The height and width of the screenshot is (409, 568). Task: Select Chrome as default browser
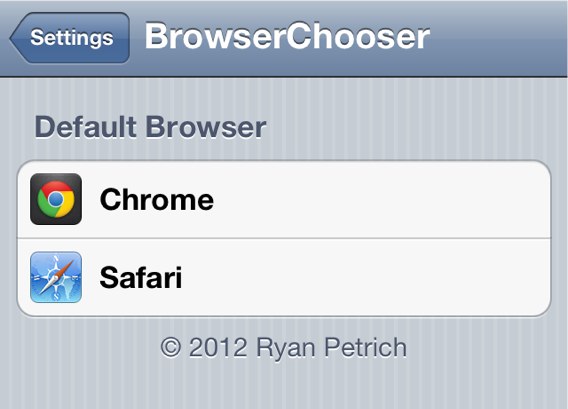pyautogui.click(x=284, y=199)
